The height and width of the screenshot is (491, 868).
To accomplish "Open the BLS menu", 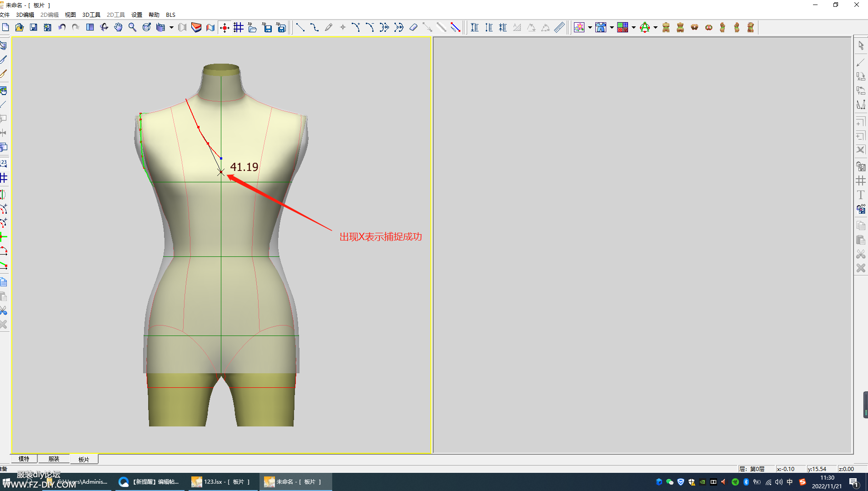I will 170,15.
